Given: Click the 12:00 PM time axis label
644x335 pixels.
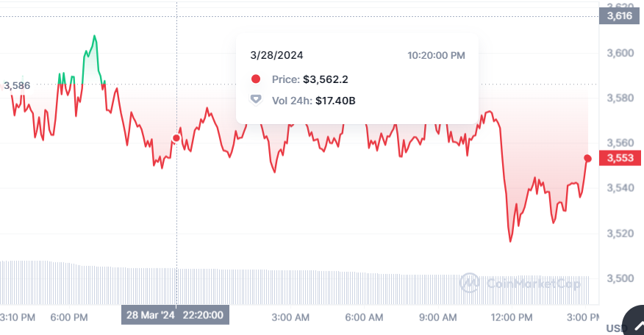Looking at the screenshot, I should click(x=512, y=317).
